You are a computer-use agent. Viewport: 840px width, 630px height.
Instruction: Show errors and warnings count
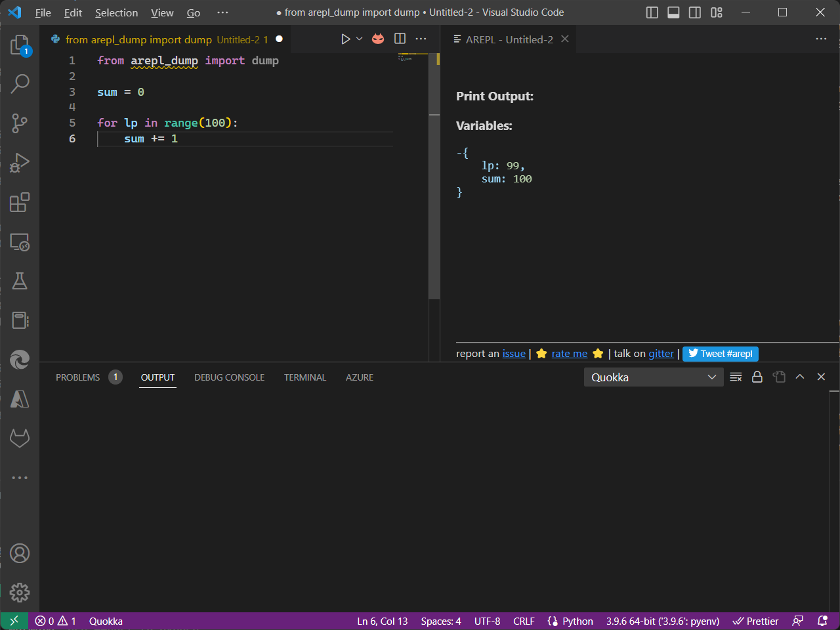tap(56, 621)
